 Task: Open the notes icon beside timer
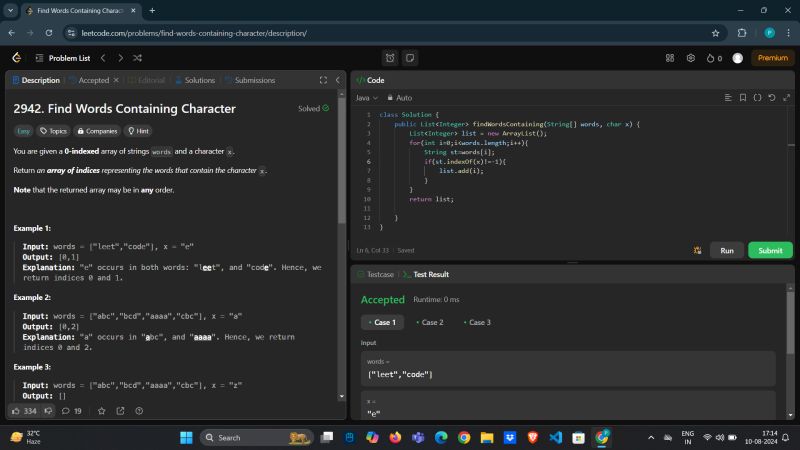[410, 58]
